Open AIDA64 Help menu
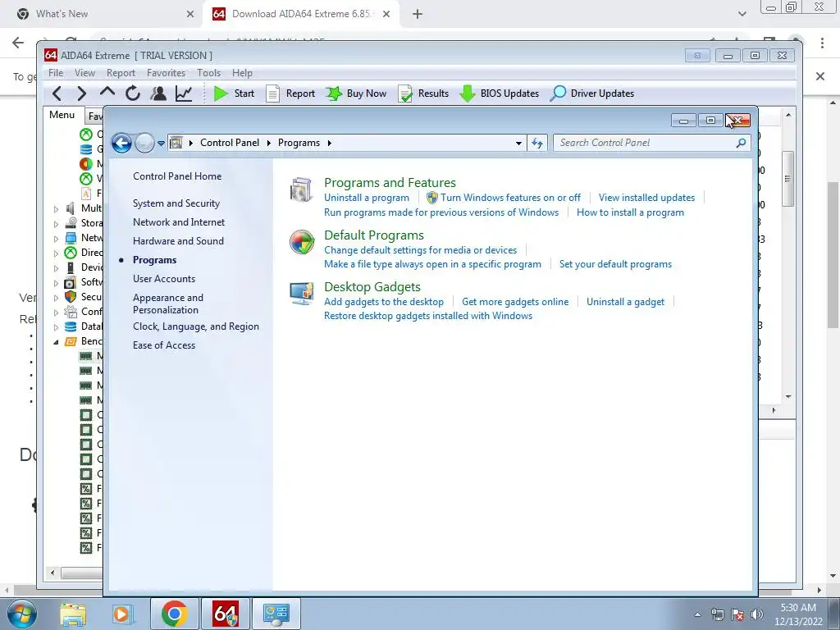The image size is (840, 630). [x=242, y=73]
